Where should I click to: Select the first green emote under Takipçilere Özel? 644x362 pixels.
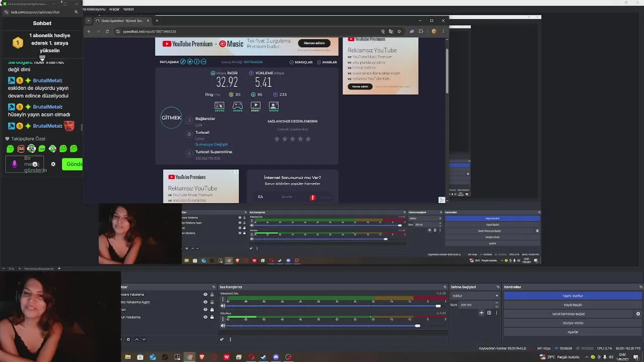[x=10, y=148]
